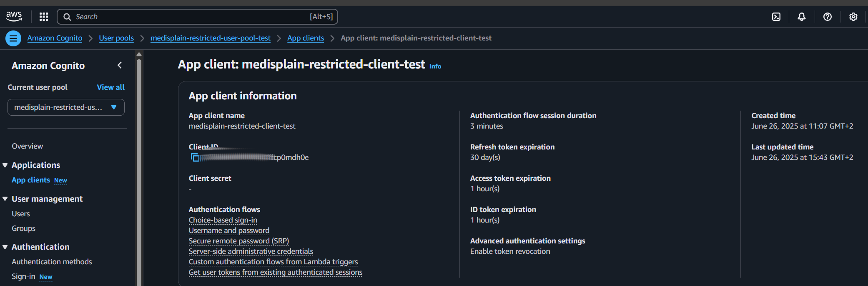This screenshot has width=868, height=286.
Task: Open the current user pool dropdown
Action: 66,107
